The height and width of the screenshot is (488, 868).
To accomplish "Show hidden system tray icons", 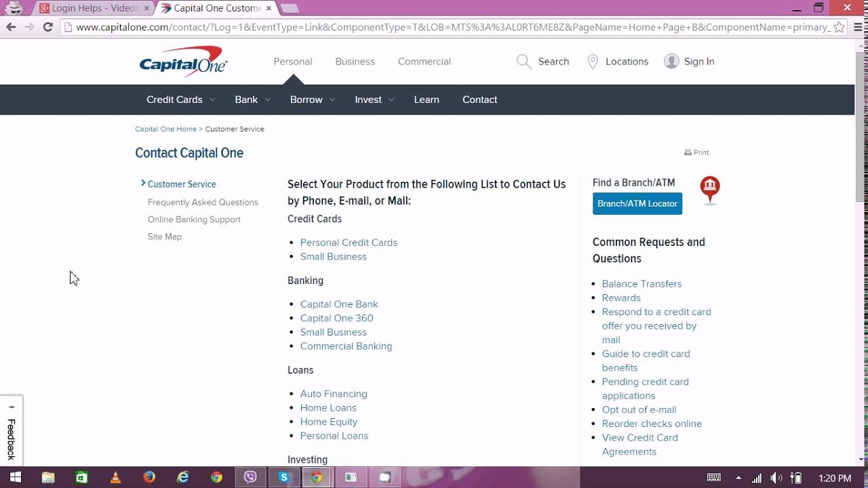I will point(738,478).
